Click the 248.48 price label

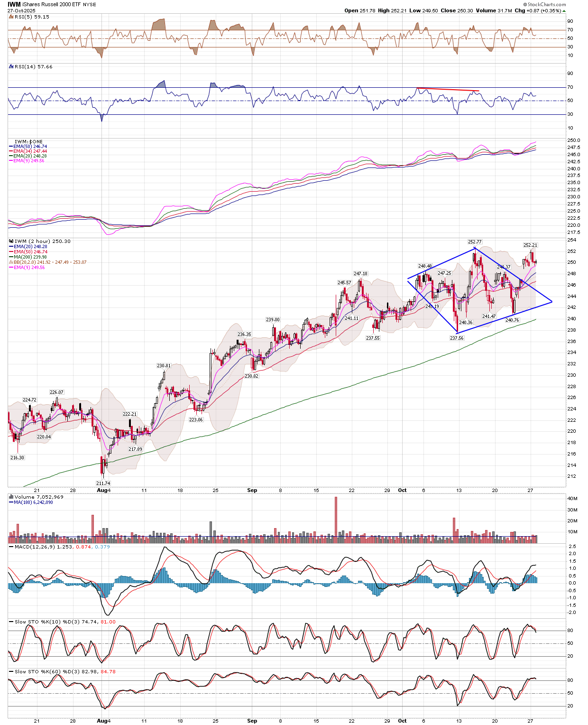click(x=425, y=266)
